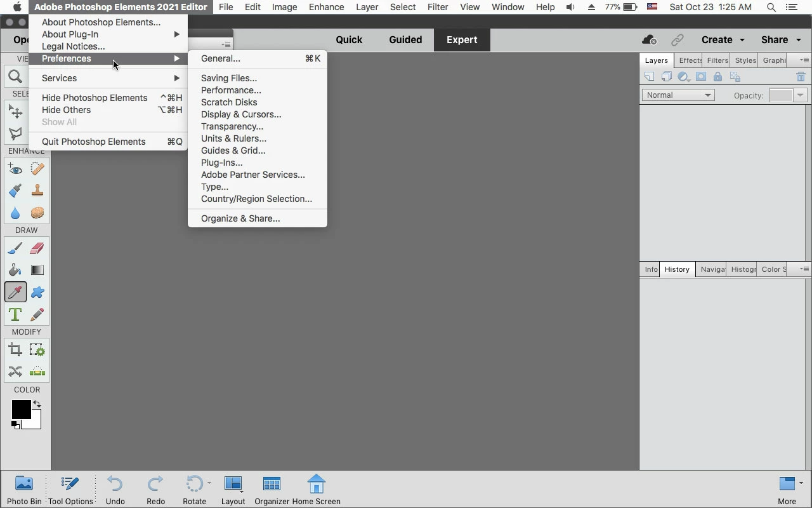Select the Pencil tool

pos(37,314)
